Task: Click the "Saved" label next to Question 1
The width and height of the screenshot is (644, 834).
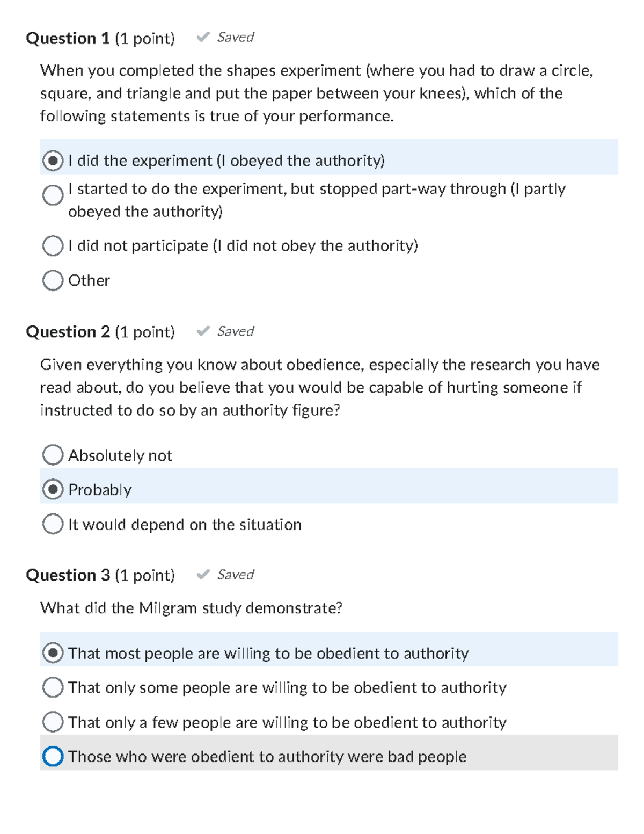Action: (x=235, y=37)
